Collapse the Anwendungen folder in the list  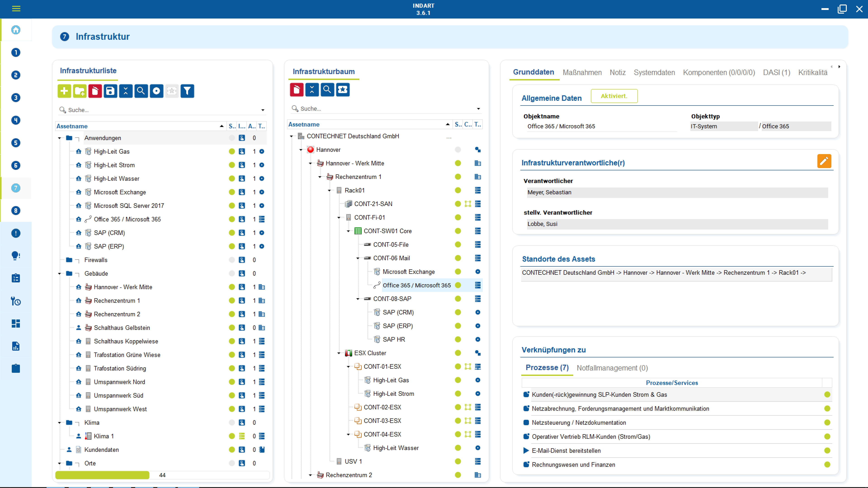click(x=60, y=138)
